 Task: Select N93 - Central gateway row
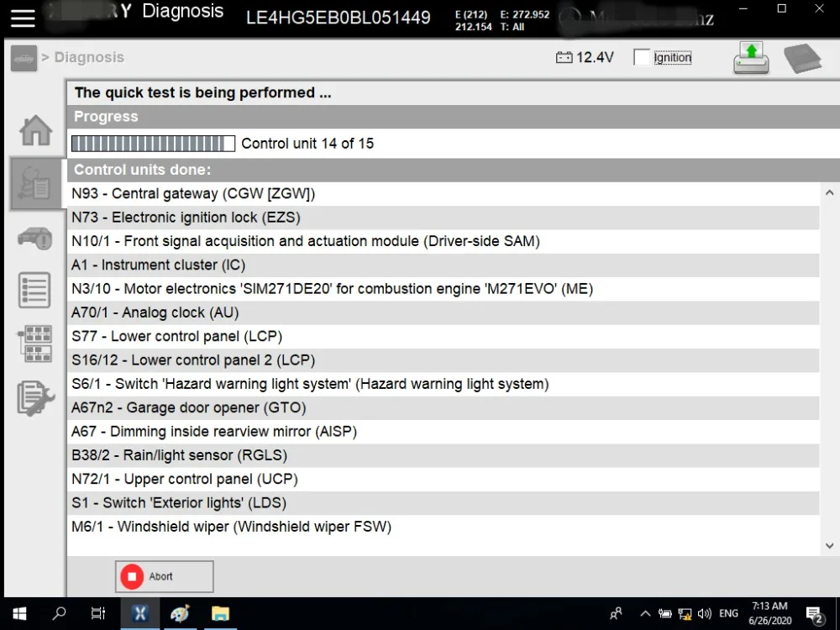click(x=444, y=193)
